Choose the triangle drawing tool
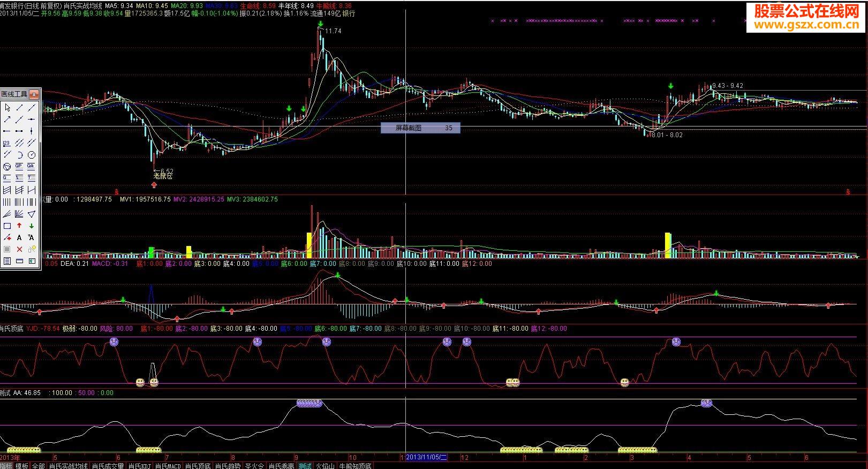This screenshot has height=469, width=868. [x=32, y=214]
